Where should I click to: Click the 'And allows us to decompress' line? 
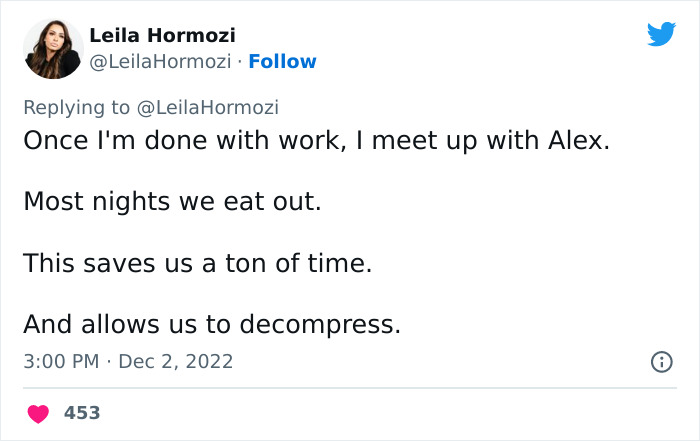[212, 324]
